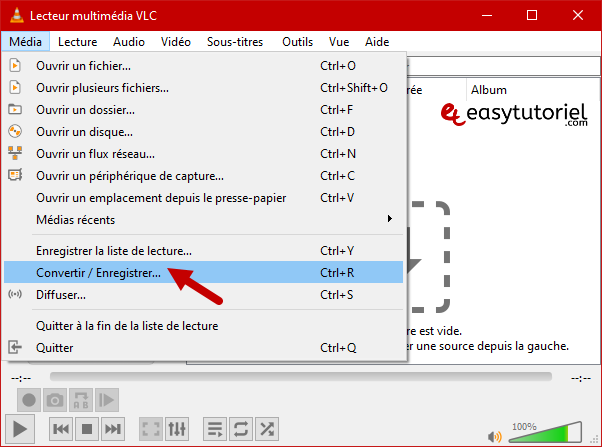Select Ouvrir plusieurs fichiers... entry
The image size is (602, 447).
point(203,88)
